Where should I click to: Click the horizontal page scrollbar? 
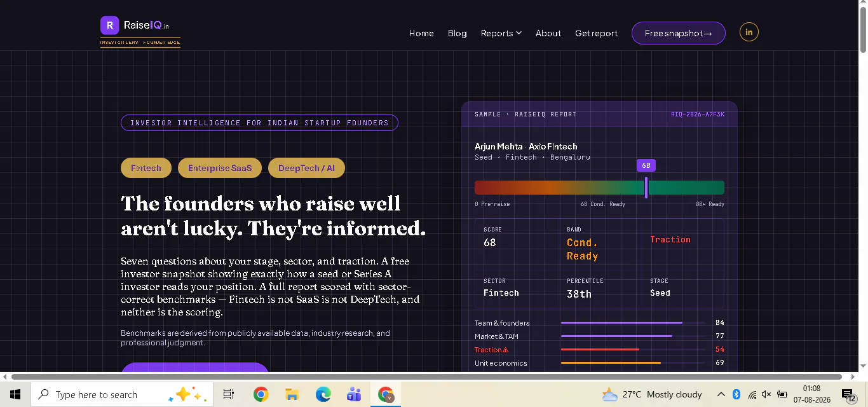click(426, 376)
